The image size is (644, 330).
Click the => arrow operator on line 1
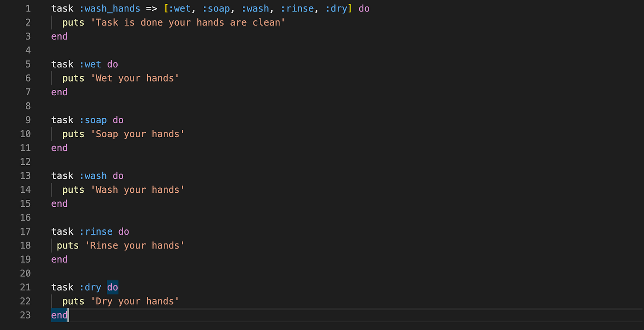click(x=151, y=8)
